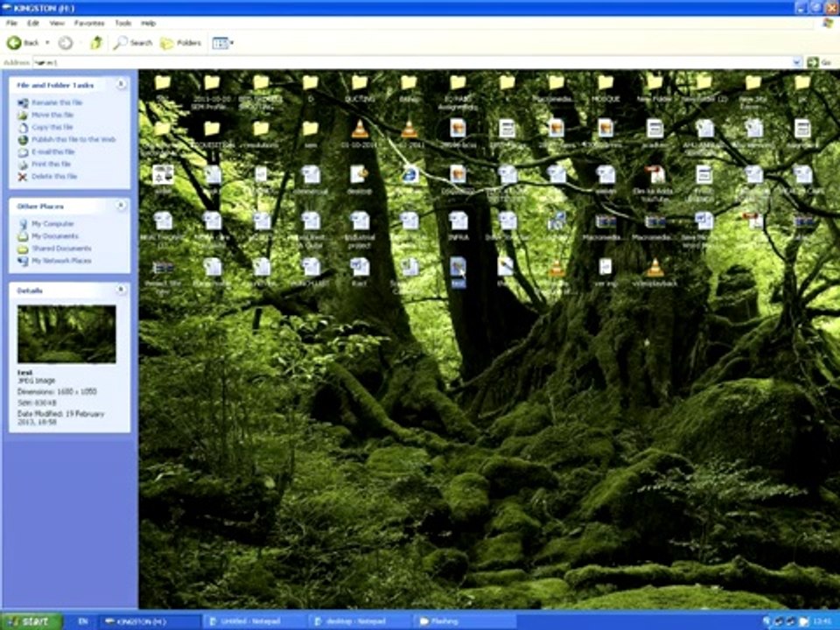Collapse the Other Places panel

point(121,205)
